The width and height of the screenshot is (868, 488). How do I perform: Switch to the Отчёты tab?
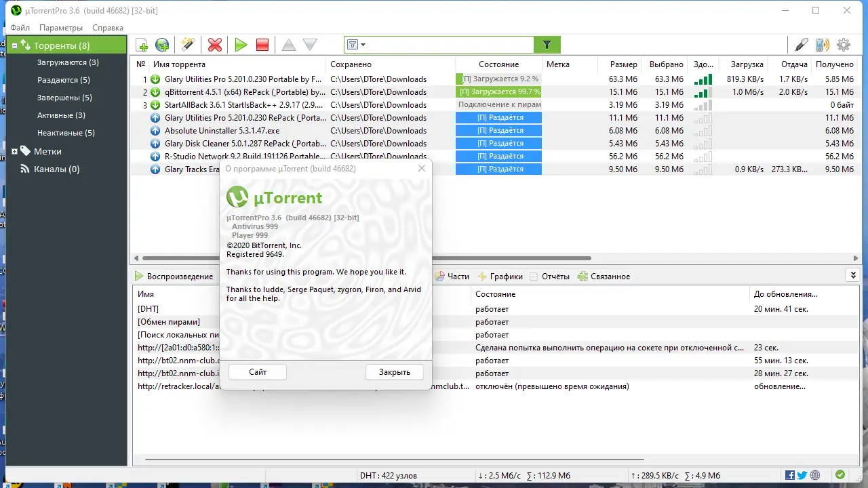pos(550,277)
